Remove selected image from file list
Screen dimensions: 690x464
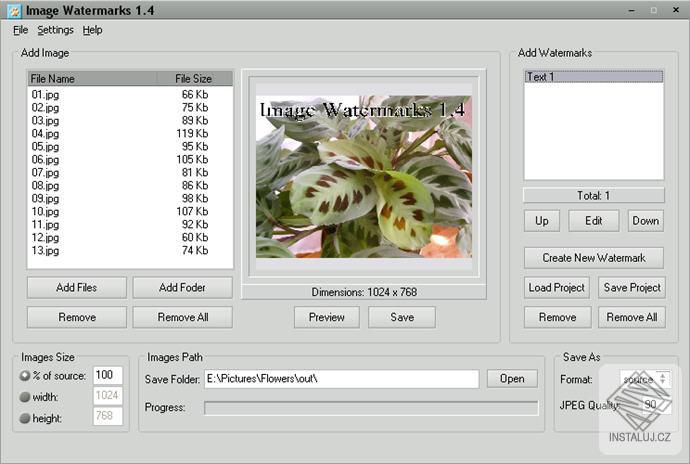coord(77,317)
